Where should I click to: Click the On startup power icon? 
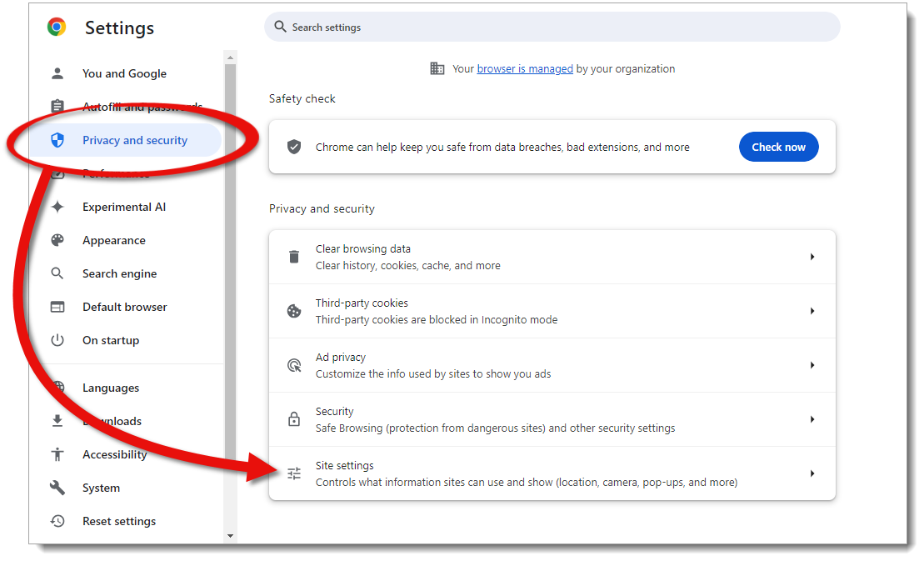[57, 340]
